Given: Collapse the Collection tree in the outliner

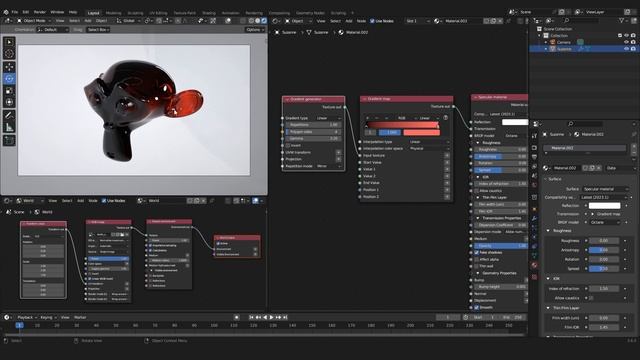Looking at the screenshot, I should (540, 36).
